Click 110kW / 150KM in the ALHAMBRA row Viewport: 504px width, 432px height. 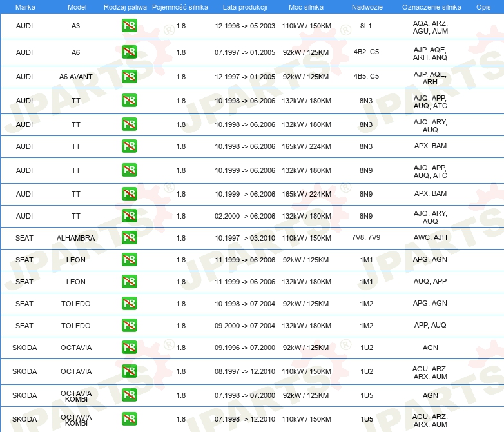click(x=306, y=238)
